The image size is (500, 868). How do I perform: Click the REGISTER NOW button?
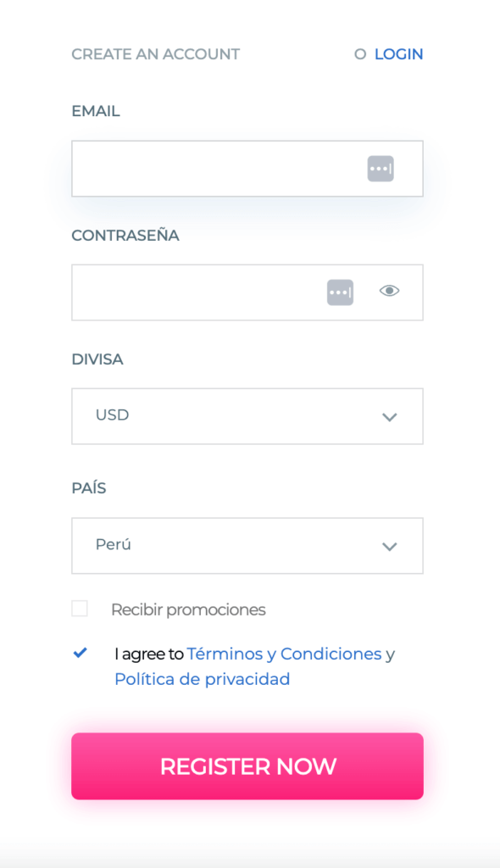(247, 766)
